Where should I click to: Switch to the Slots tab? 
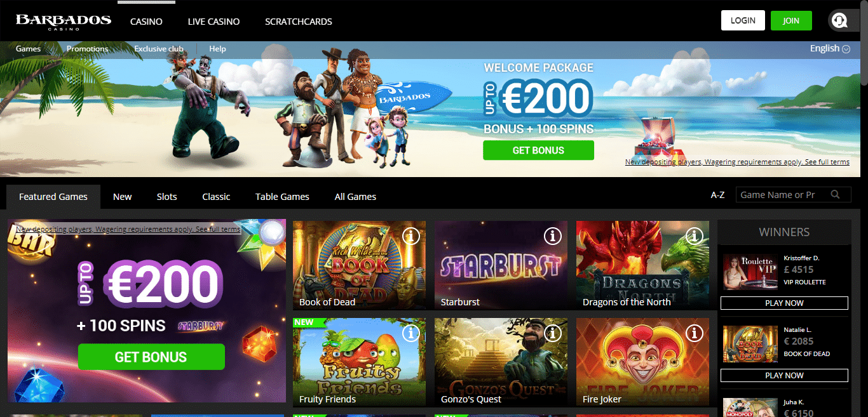tap(167, 197)
